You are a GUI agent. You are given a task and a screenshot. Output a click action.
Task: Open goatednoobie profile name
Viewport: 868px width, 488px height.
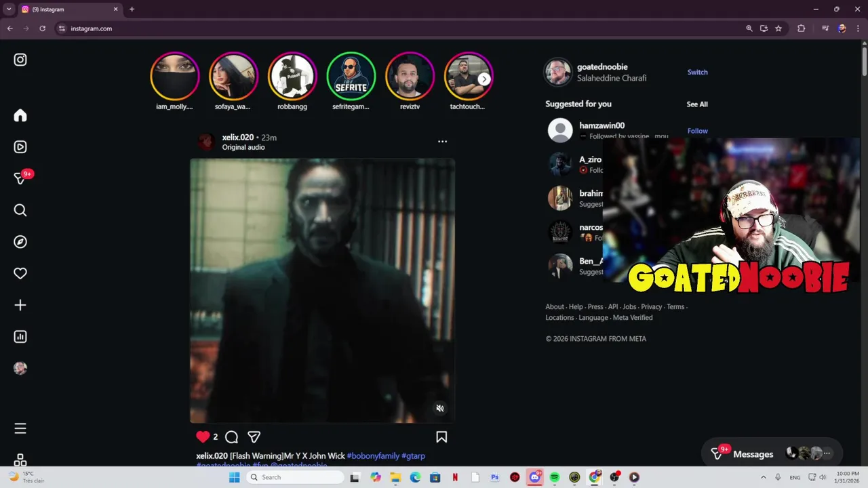pos(602,66)
